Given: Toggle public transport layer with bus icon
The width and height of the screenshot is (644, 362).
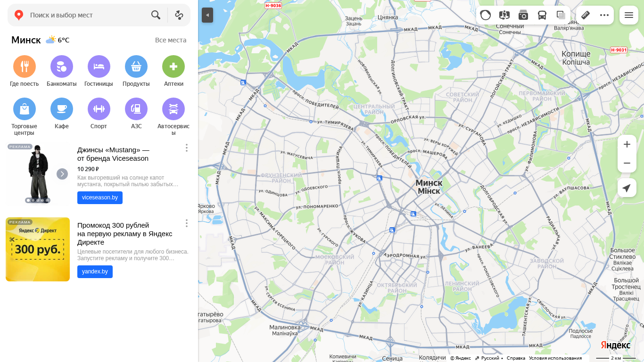Looking at the screenshot, I should (542, 15).
